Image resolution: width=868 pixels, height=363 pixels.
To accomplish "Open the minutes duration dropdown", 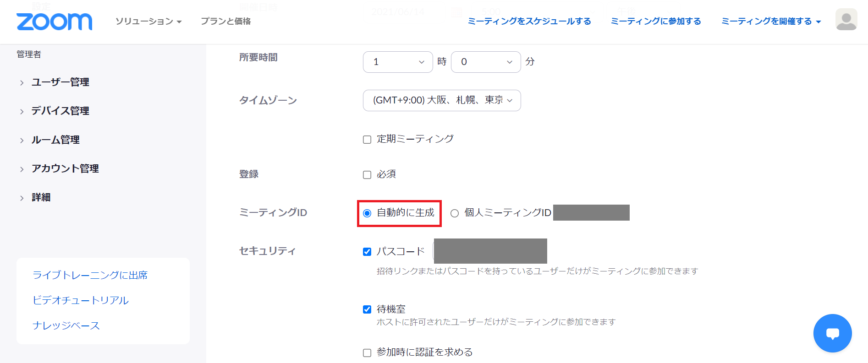I will [x=485, y=62].
